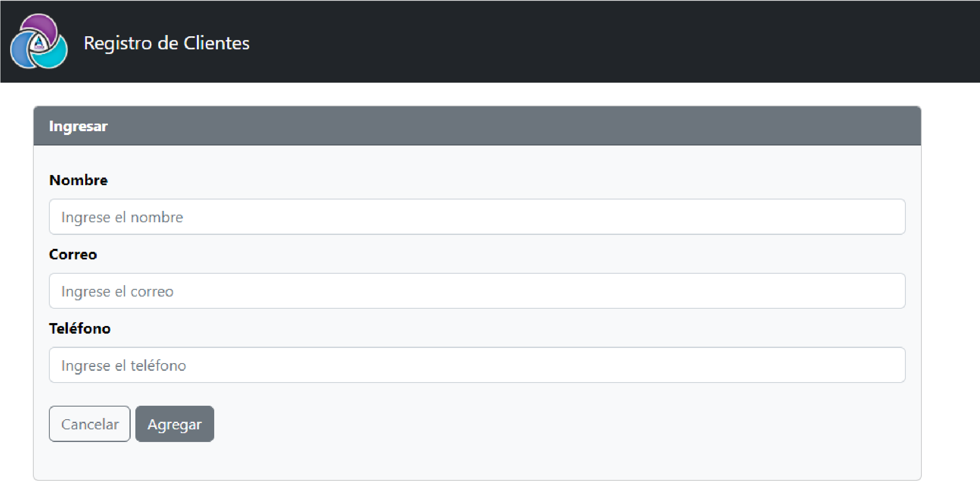Submit the form to add the client
Viewport: 980px width, 504px height.
[175, 424]
